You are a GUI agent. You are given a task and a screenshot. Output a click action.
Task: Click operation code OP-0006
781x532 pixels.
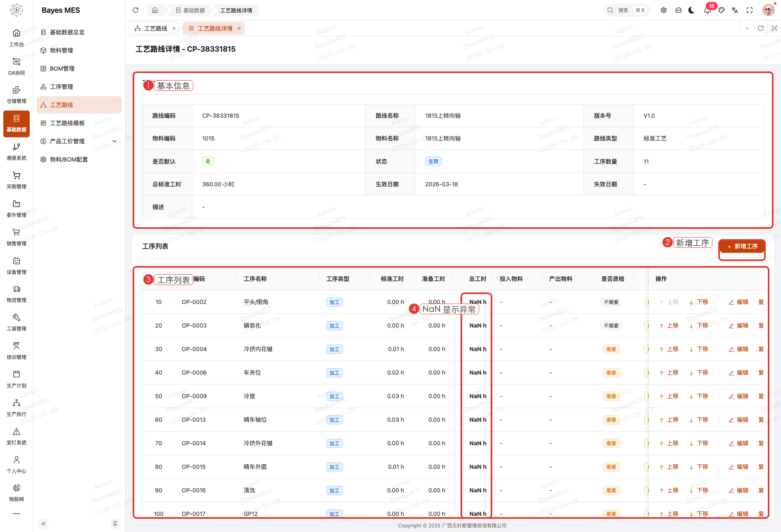point(194,373)
